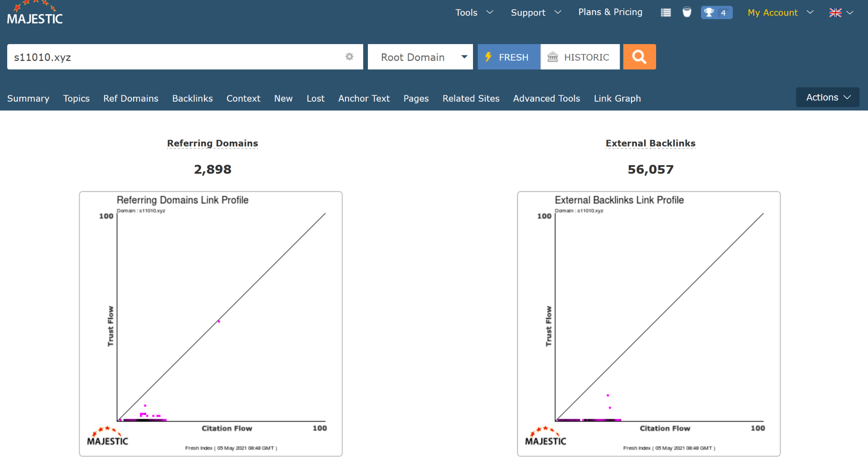Go to the Lost tab
Viewport: 868px width, 468px height.
tap(315, 98)
